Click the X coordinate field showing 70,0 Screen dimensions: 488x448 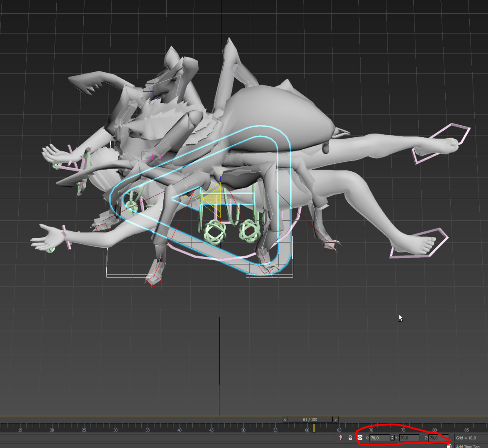tap(380, 438)
